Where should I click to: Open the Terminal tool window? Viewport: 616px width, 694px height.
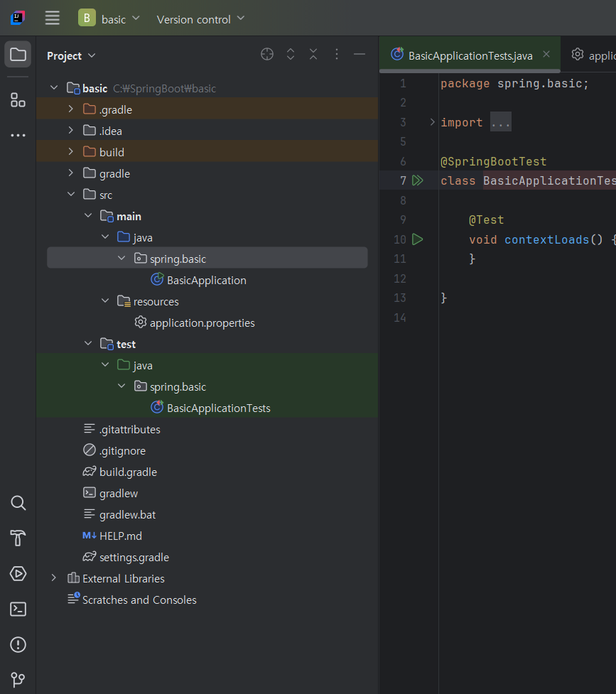18,609
